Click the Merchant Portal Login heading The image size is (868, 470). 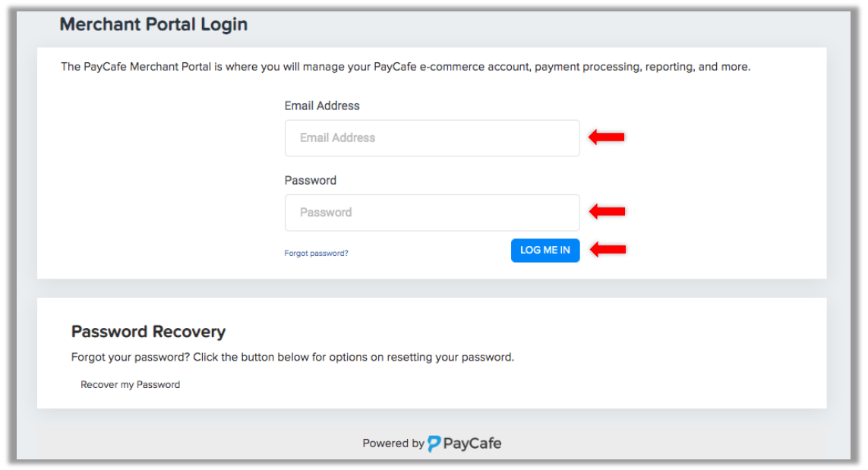[153, 24]
